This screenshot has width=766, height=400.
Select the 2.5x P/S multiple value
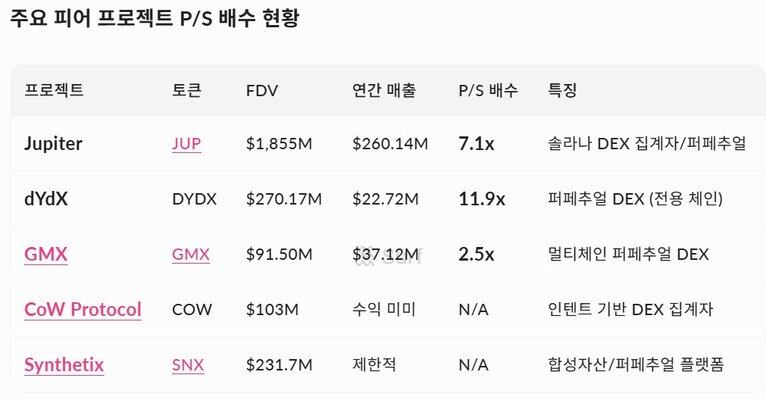[x=476, y=254]
